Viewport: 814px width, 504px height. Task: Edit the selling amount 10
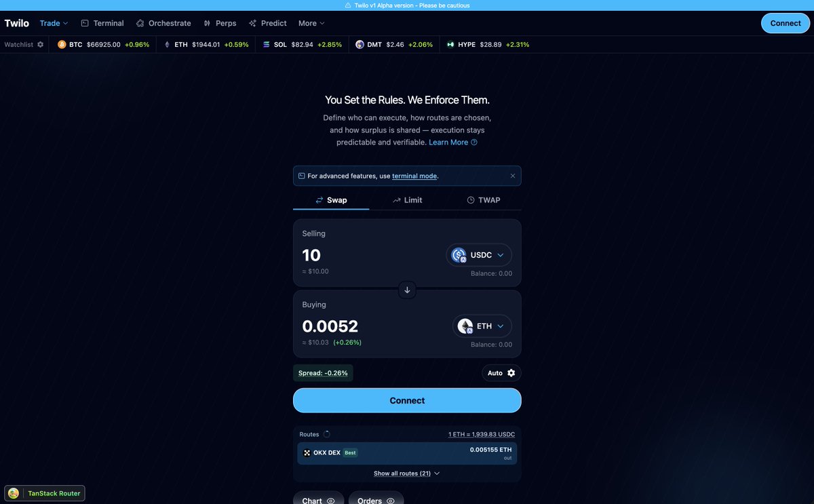[x=311, y=255]
